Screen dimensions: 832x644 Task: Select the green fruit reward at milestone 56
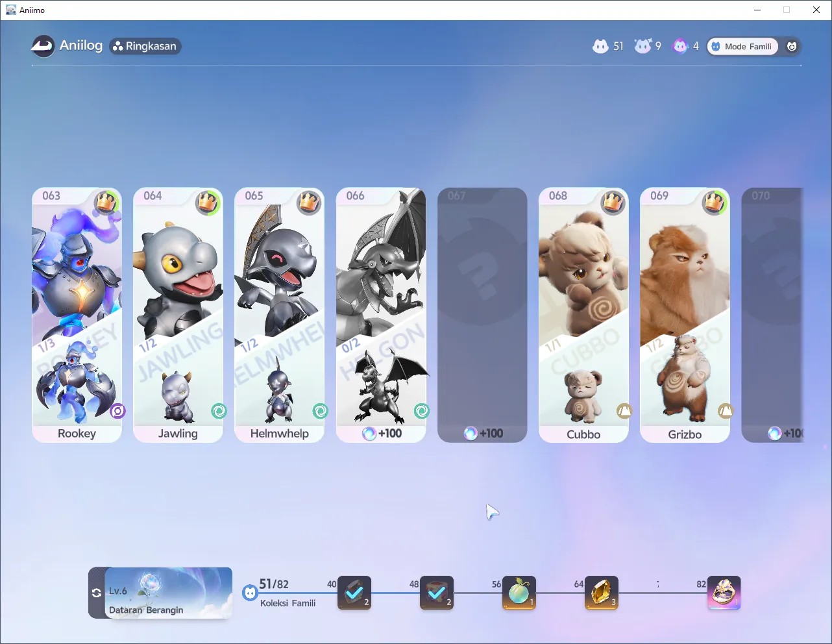[519, 593]
